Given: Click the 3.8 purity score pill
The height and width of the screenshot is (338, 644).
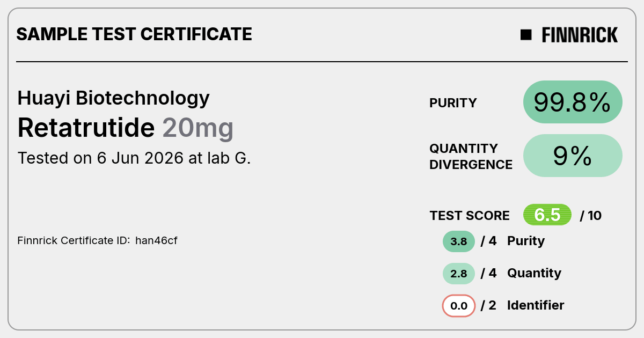Looking at the screenshot, I should (x=459, y=241).
